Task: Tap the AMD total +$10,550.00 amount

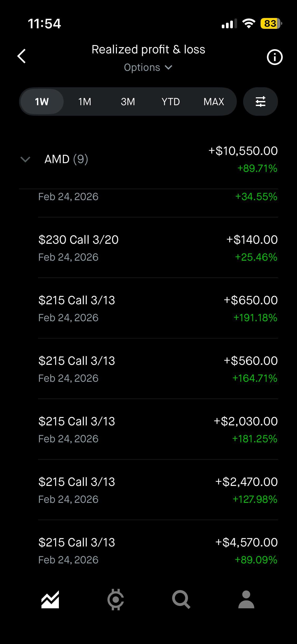Action: point(243,151)
